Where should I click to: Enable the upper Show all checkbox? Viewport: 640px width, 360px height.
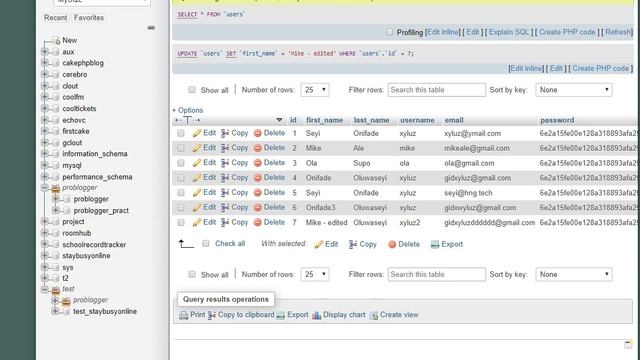192,90
